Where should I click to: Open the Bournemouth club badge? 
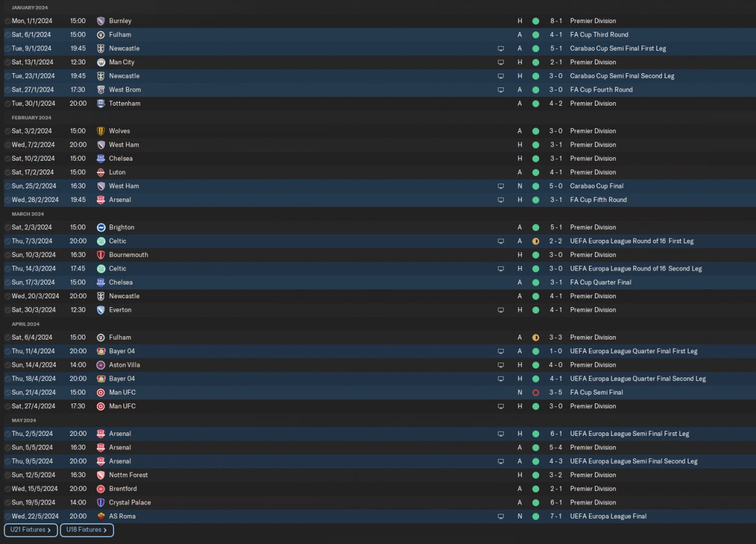point(101,255)
